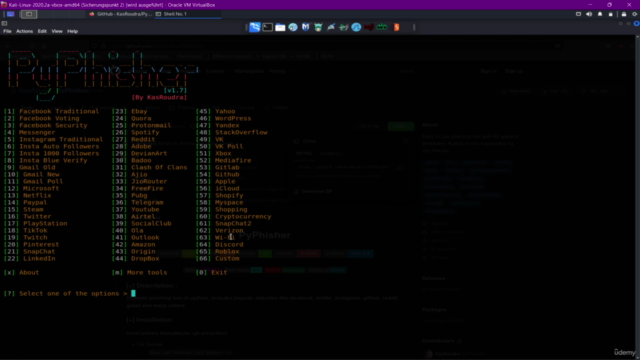Click the LinkedIn option text
The image size is (640, 360).
coord(39,258)
